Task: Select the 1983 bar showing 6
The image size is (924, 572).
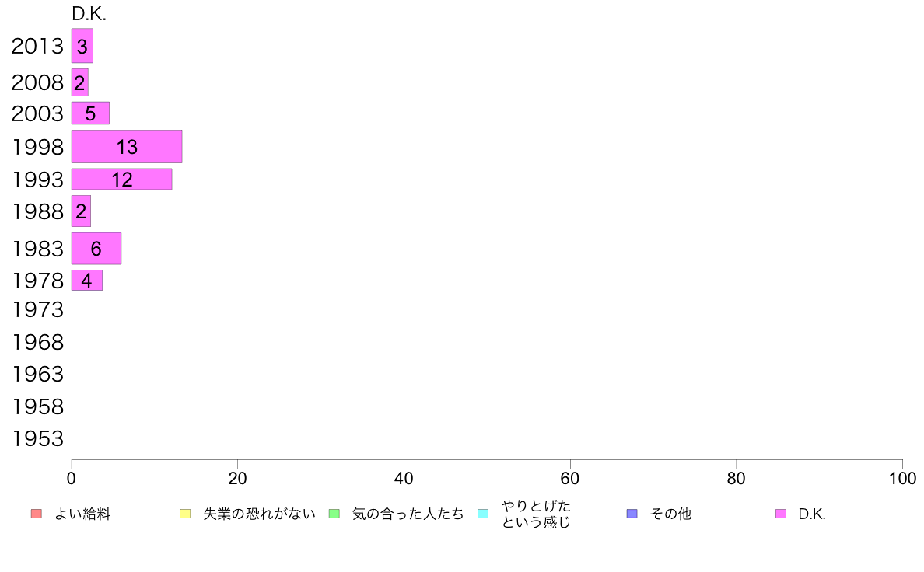Action: [x=96, y=249]
